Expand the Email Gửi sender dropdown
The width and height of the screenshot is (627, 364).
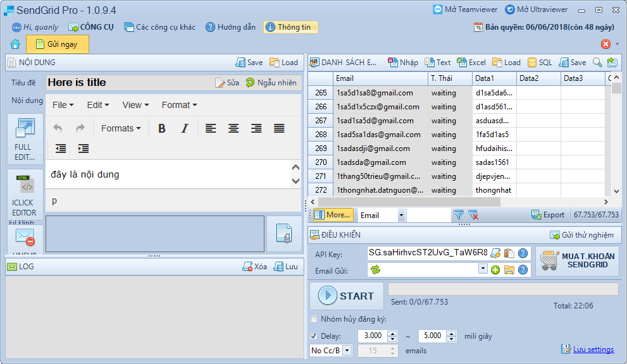coord(483,269)
